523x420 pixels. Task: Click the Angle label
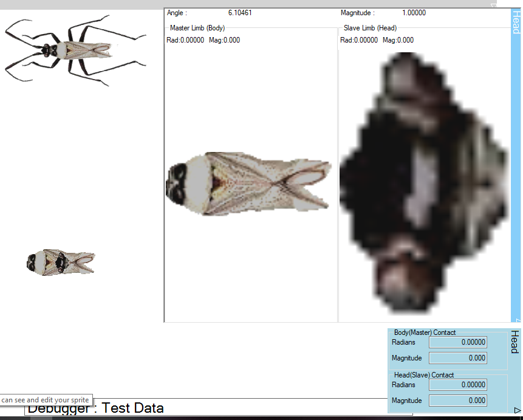coord(177,13)
